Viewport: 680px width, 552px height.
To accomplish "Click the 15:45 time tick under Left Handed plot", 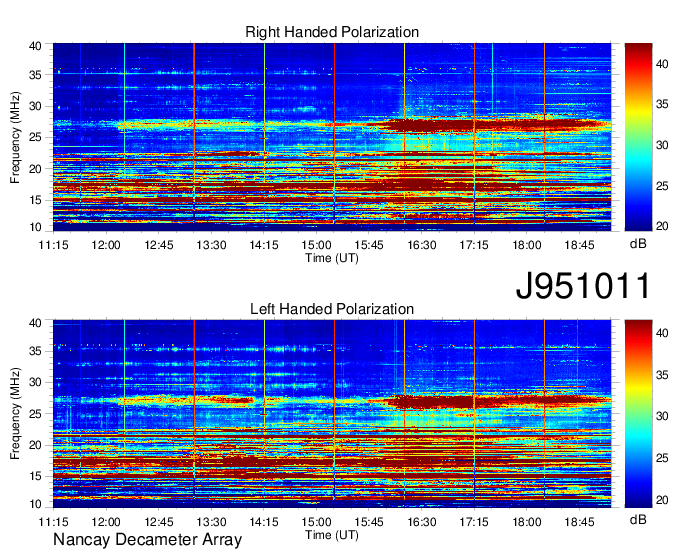I will (369, 522).
